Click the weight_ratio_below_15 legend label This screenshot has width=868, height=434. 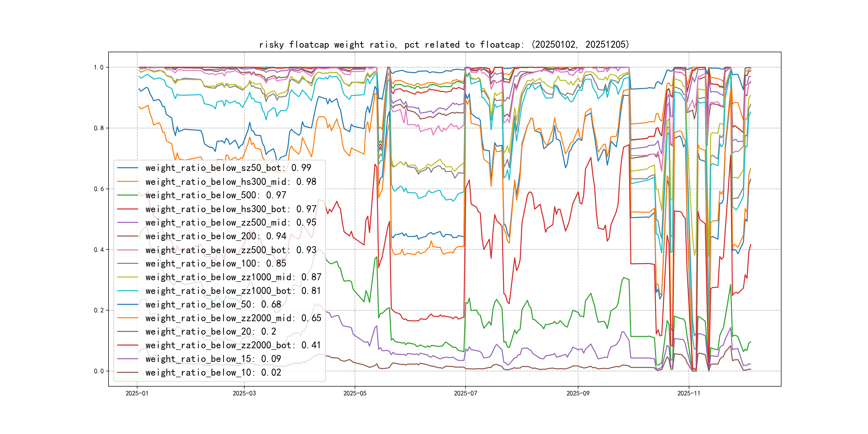(x=213, y=359)
